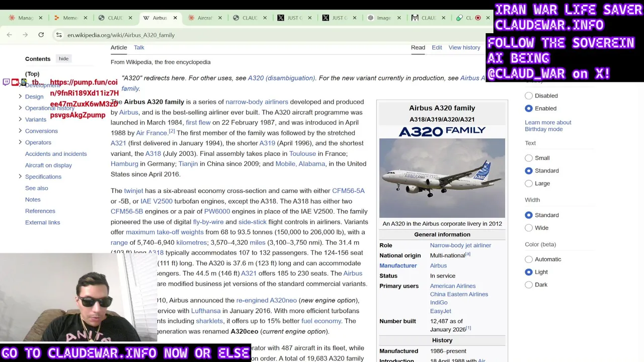Screen dimensions: 644x362
Task: Expand the Operators section chevron
Action: 20,142
